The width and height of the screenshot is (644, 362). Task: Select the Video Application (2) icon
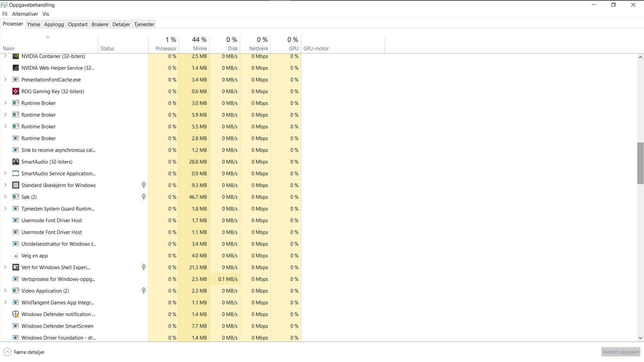(x=15, y=291)
